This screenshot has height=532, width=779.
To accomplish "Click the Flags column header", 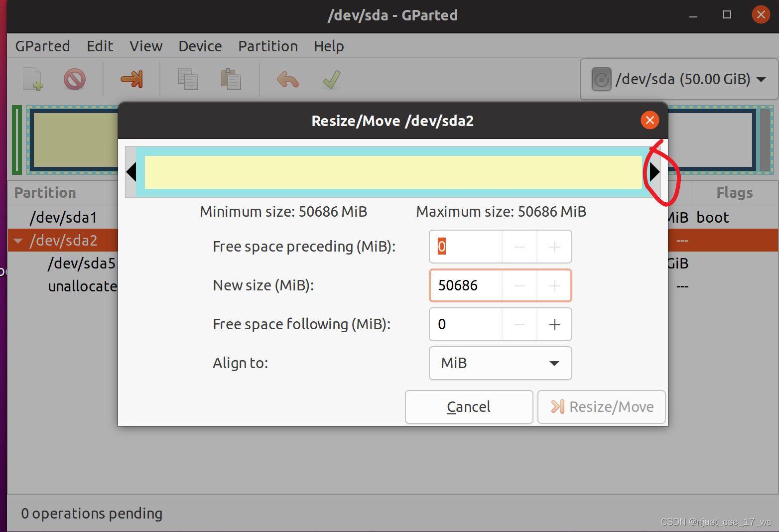I will point(735,193).
